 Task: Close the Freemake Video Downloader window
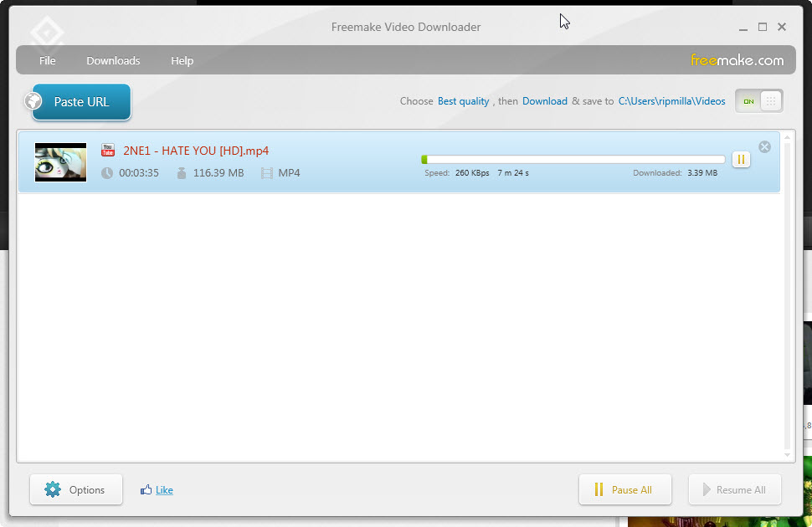[x=782, y=27]
